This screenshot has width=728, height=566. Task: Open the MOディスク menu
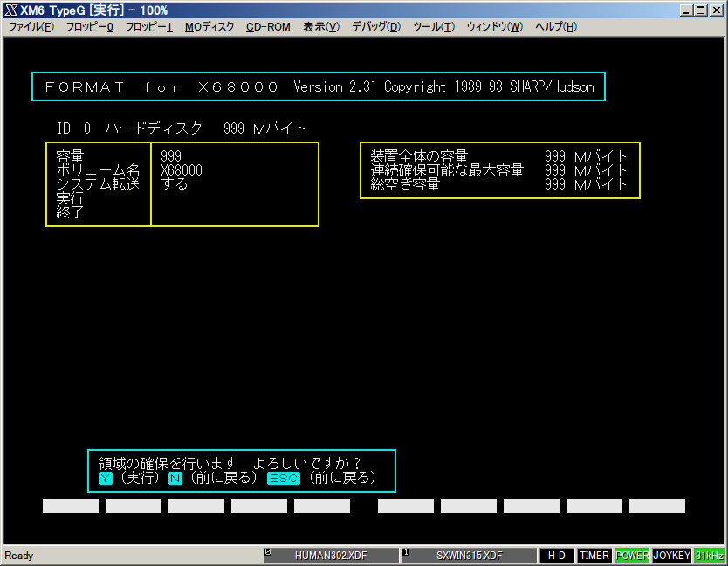point(209,27)
